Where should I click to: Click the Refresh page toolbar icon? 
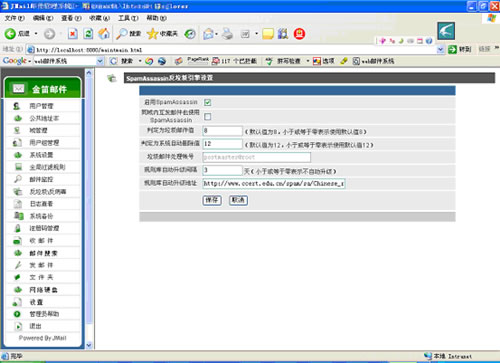[88, 34]
